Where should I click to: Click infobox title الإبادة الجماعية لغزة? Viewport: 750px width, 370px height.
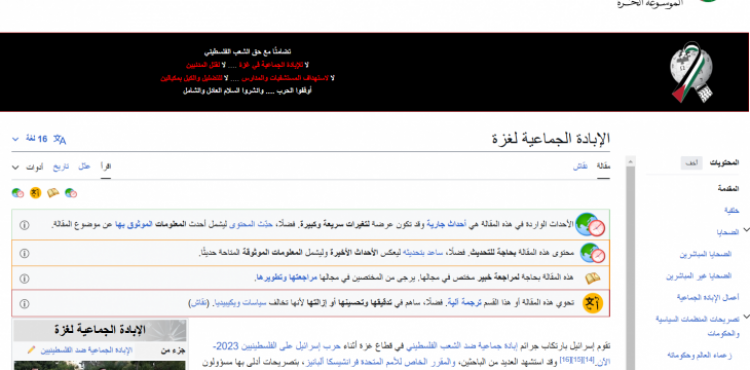(x=100, y=330)
